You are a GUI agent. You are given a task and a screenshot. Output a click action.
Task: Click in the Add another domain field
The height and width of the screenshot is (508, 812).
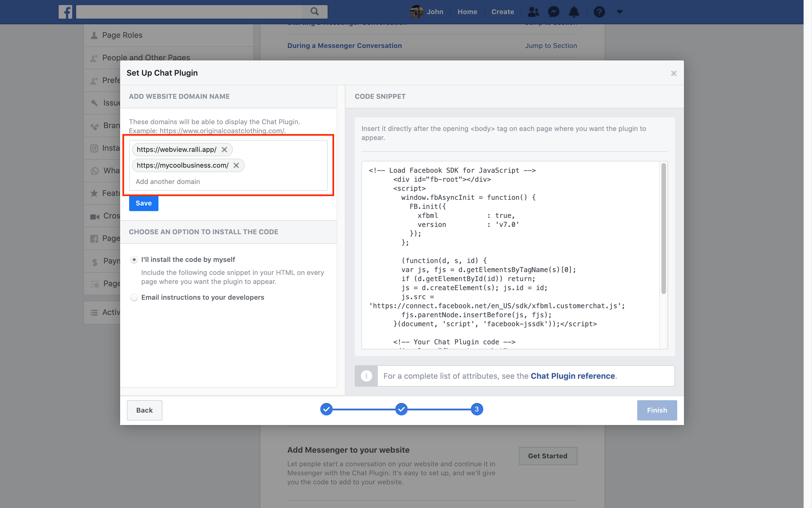[228, 182]
